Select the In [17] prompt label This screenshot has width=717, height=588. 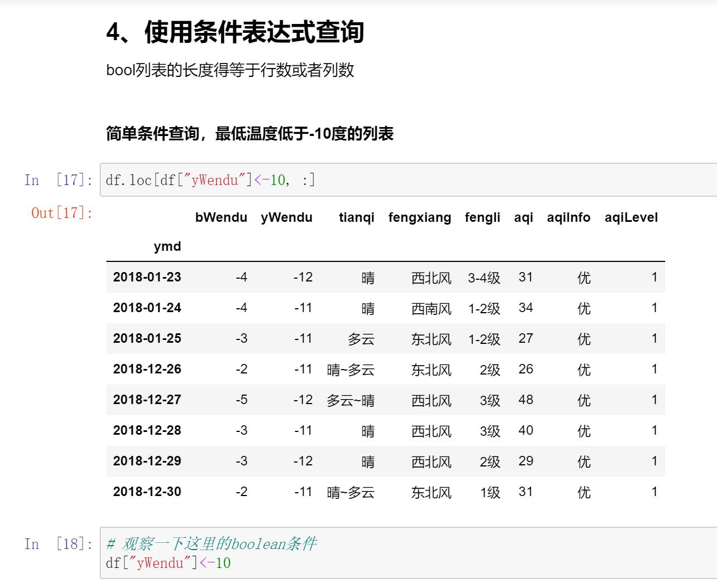point(58,180)
